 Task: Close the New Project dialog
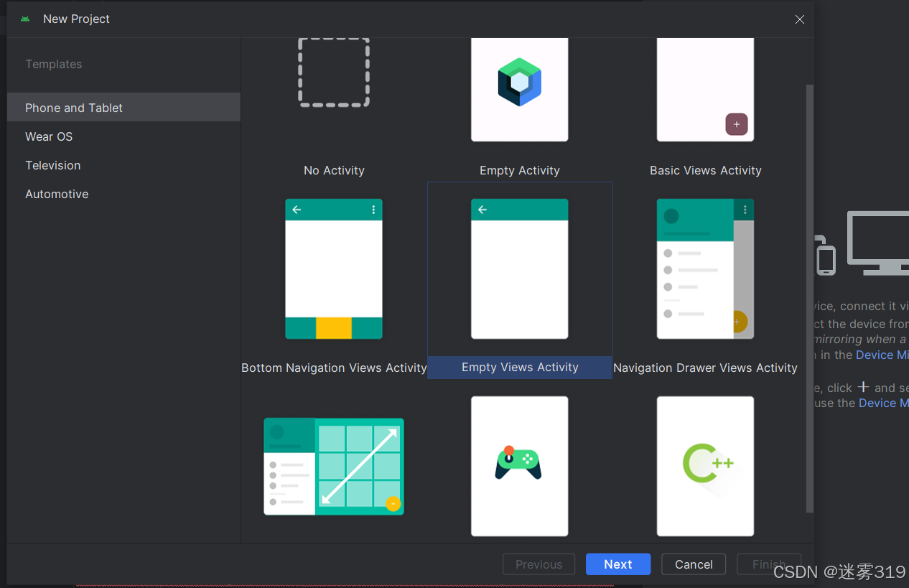[799, 19]
